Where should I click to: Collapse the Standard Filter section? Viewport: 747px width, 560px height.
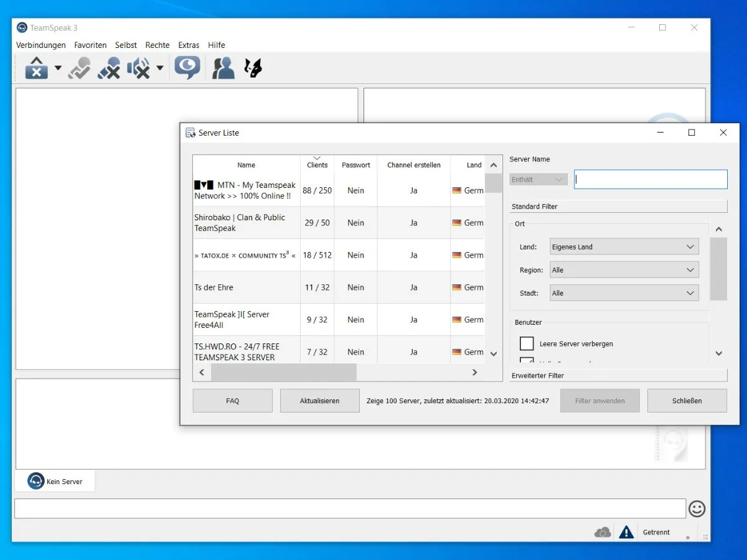[x=618, y=206]
